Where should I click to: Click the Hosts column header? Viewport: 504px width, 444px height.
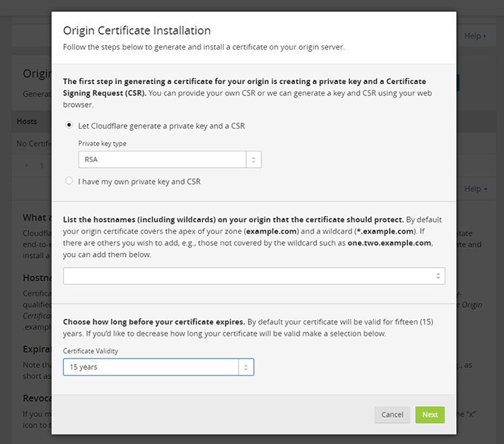coord(27,122)
